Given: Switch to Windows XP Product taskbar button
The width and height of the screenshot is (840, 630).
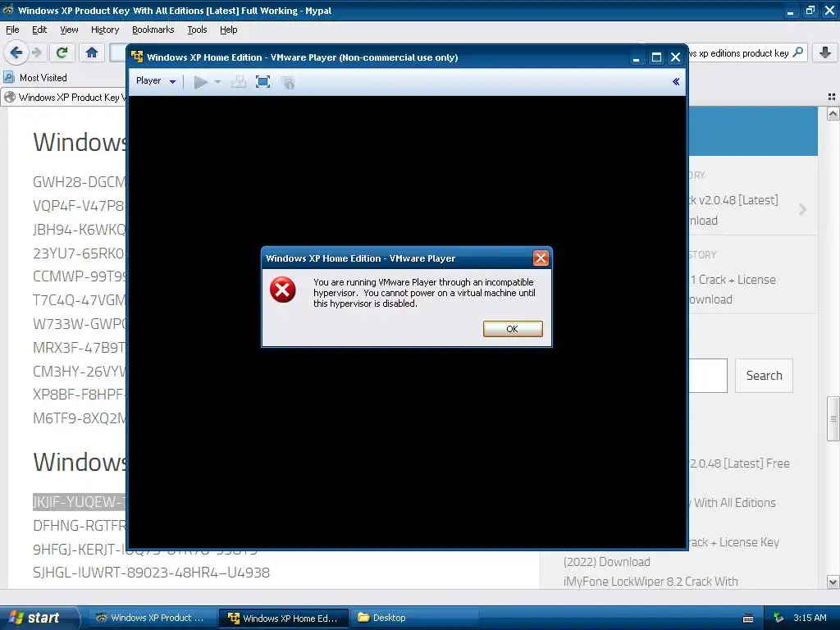Looking at the screenshot, I should coord(151,618).
